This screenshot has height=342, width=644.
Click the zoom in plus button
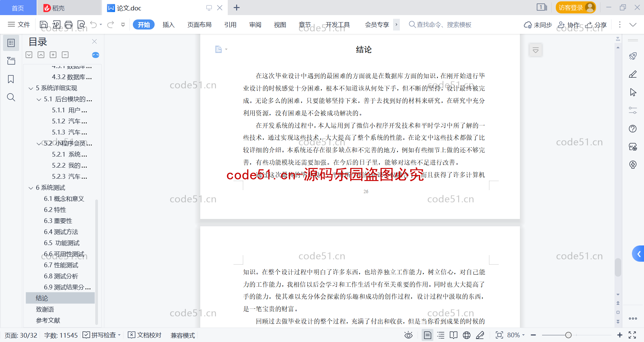[x=620, y=335]
